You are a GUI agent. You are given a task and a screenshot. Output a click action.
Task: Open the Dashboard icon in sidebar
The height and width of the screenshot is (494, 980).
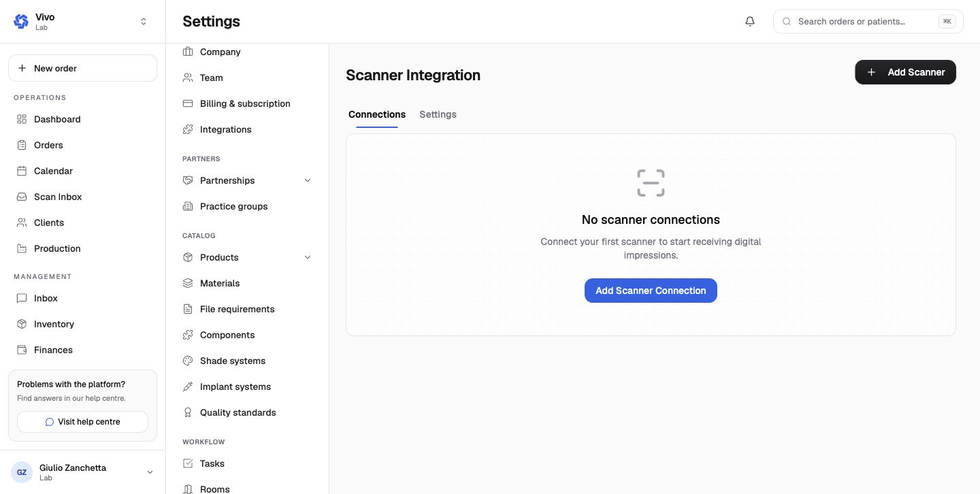click(22, 119)
